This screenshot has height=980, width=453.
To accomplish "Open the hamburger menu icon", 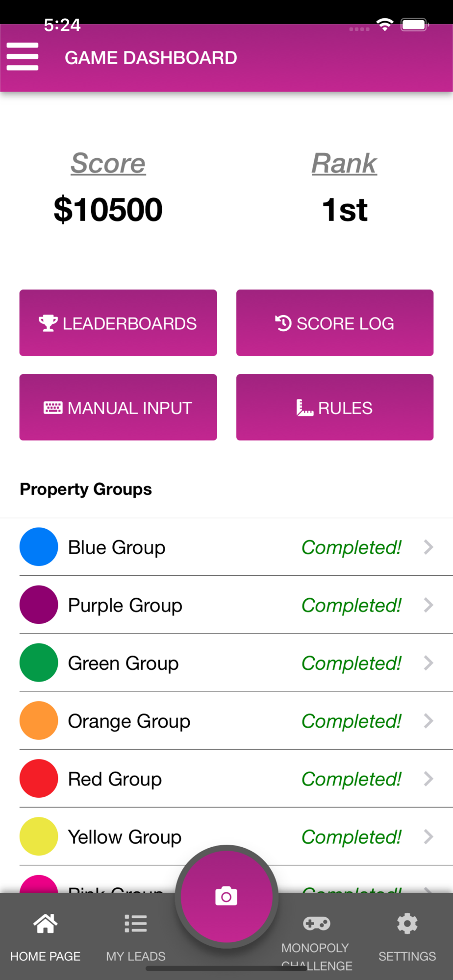I will [x=23, y=57].
